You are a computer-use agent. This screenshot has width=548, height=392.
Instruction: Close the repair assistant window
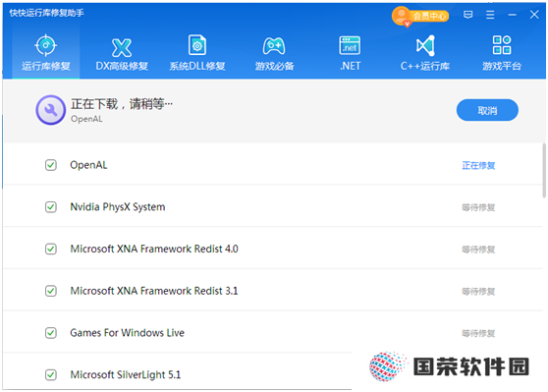534,15
